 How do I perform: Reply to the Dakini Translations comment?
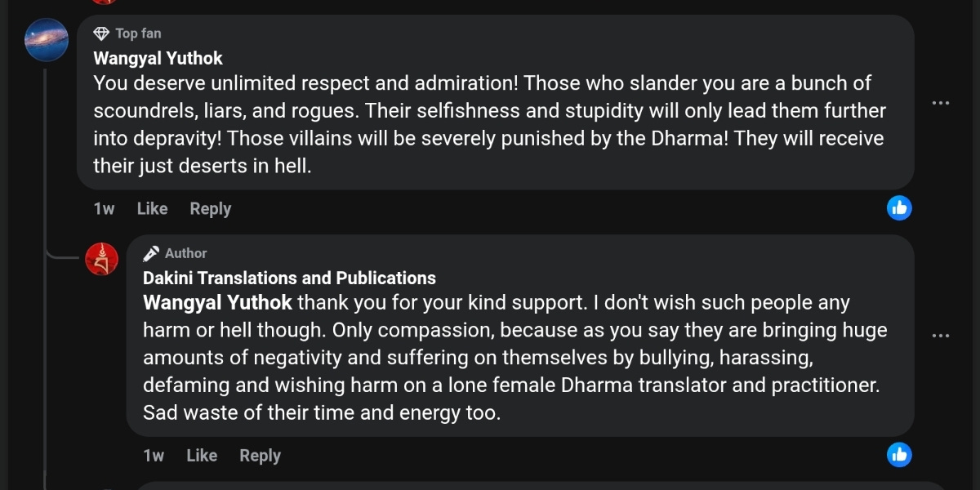point(260,455)
